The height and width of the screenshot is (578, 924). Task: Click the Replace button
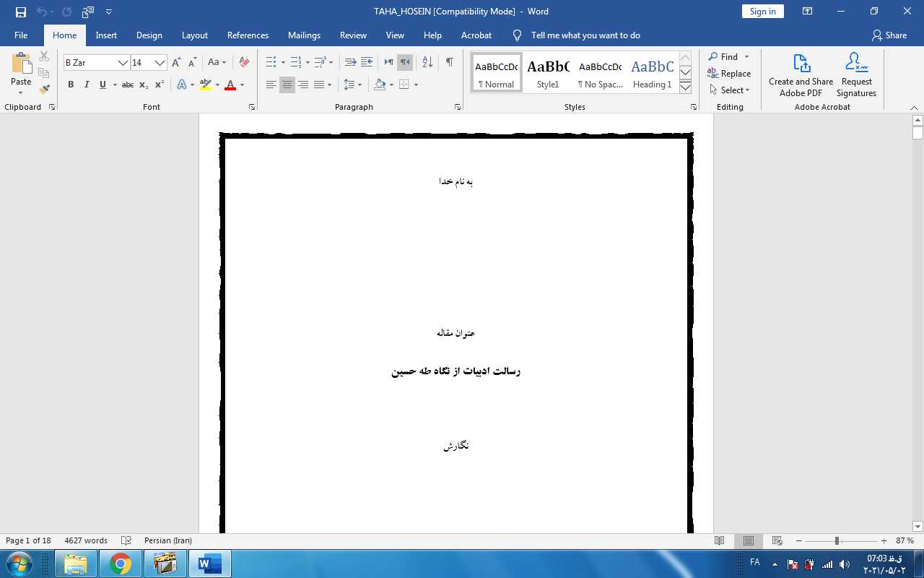[x=729, y=74]
